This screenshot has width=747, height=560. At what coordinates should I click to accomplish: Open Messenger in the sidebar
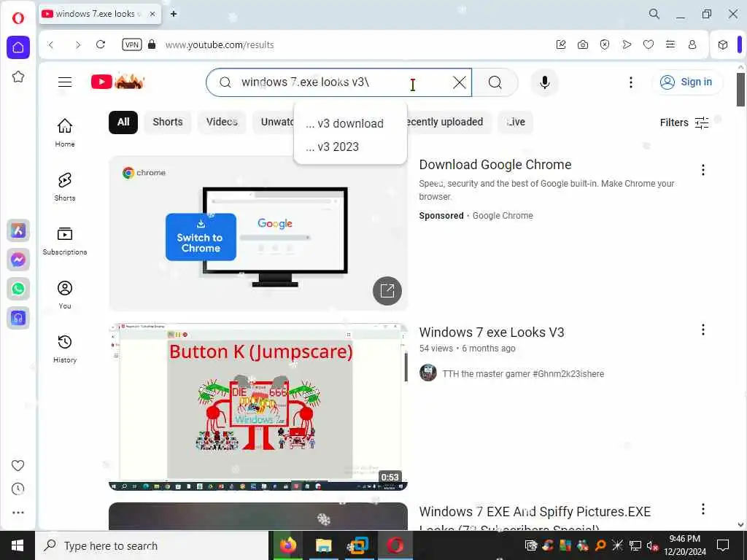pyautogui.click(x=18, y=260)
